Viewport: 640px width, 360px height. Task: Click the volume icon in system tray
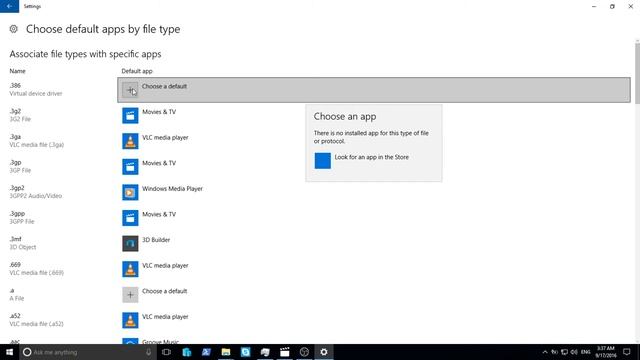(574, 352)
